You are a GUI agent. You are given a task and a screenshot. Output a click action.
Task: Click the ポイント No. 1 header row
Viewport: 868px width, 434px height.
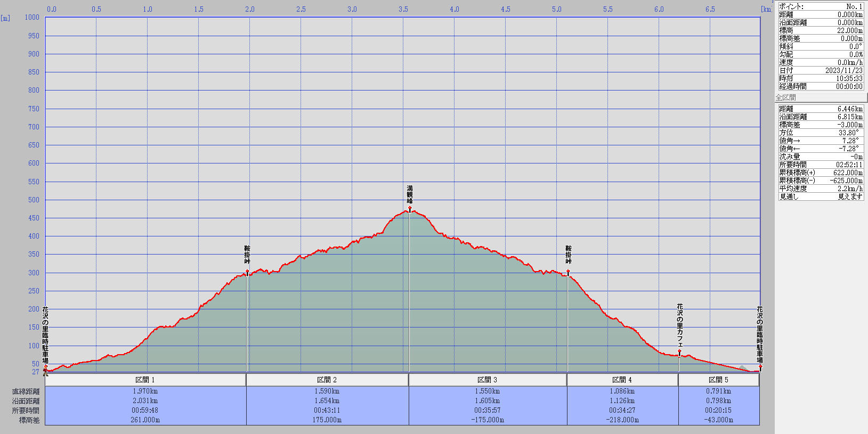coord(821,6)
